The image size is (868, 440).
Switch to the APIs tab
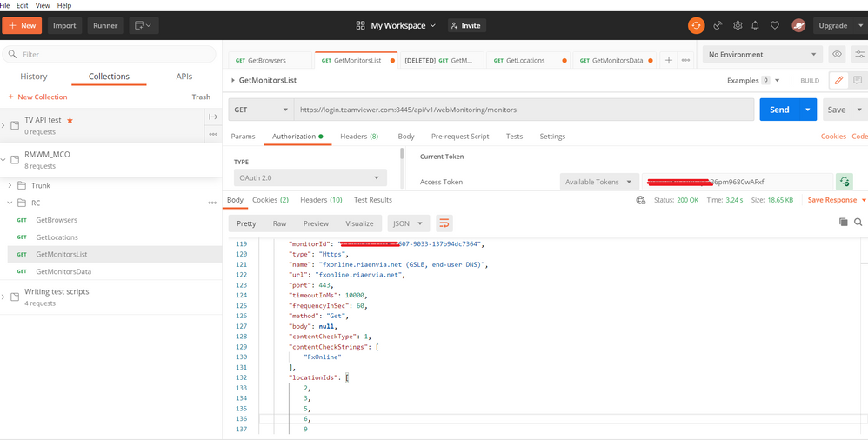184,77
